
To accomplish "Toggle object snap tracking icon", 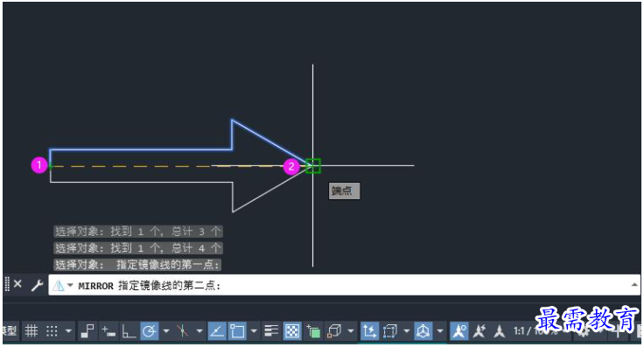I will click(217, 331).
